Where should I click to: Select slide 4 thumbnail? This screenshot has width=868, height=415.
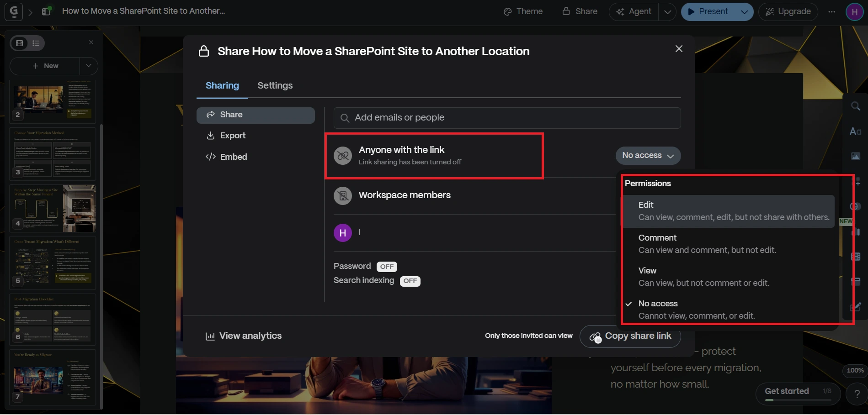pos(53,207)
